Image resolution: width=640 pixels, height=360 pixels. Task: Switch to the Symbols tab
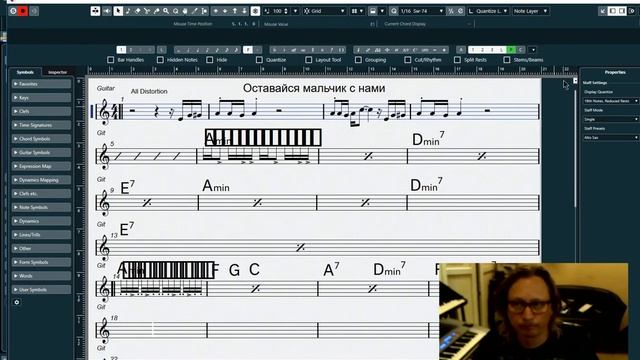[25, 72]
